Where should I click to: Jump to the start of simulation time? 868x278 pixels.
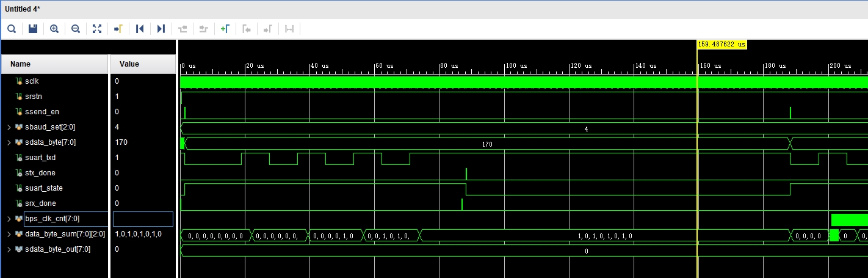(x=140, y=29)
